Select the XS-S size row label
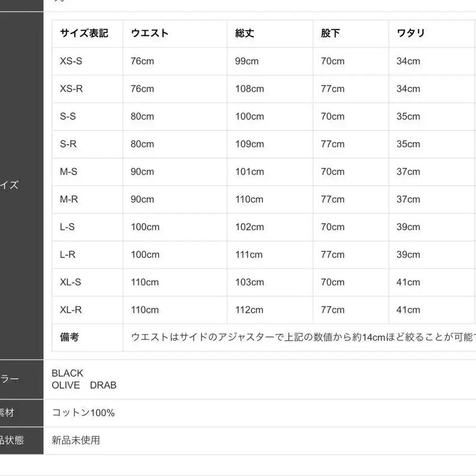 71,61
